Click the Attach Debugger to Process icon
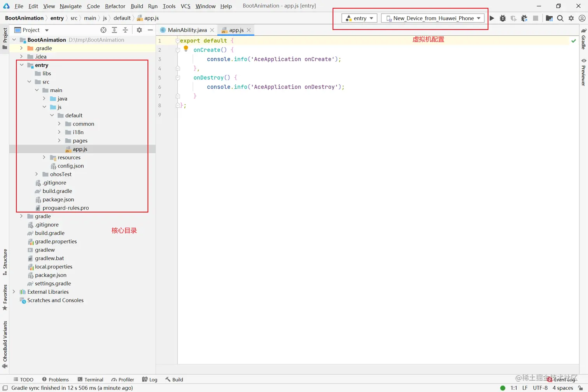 tap(524, 18)
